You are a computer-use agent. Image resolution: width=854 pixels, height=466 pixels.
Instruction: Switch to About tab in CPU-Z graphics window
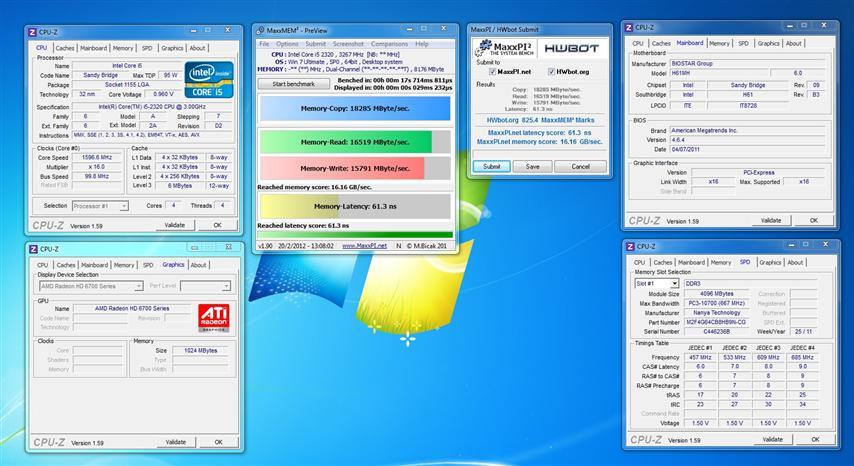[198, 265]
